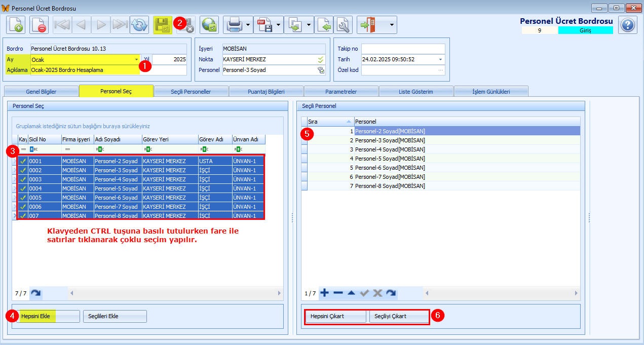This screenshot has width=644, height=345.
Task: Toggle the checkmark for Sicil No 0004
Action: tap(23, 188)
